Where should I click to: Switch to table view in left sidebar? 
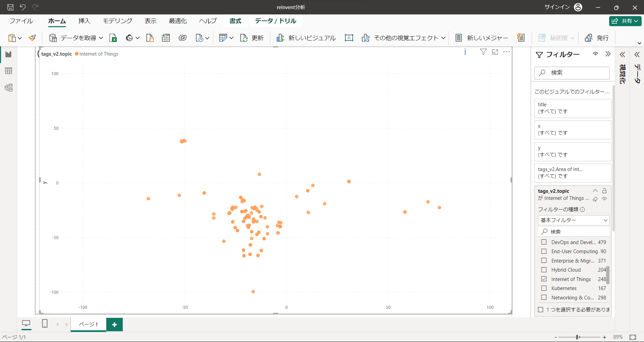[9, 71]
